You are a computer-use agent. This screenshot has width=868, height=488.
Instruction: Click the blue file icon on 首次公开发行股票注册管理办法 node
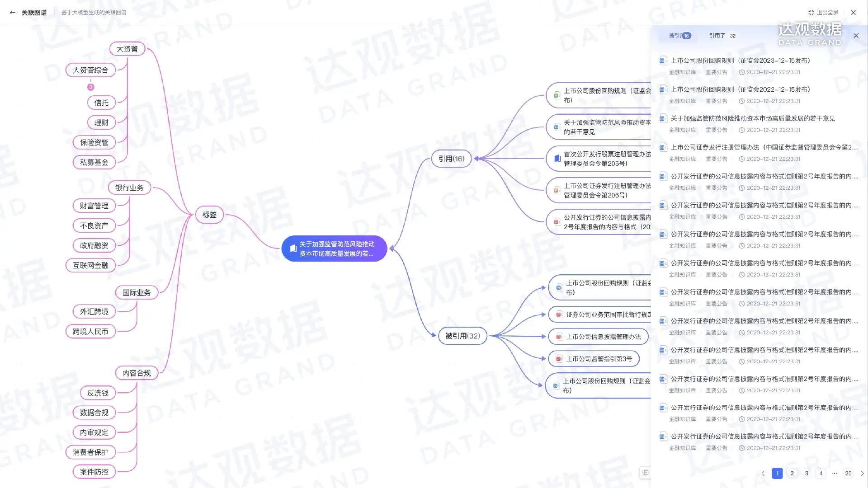557,159
